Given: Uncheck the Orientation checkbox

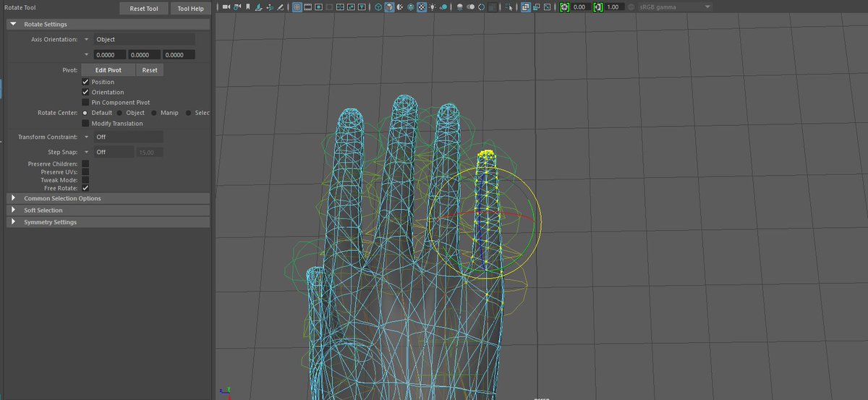Looking at the screenshot, I should [85, 92].
